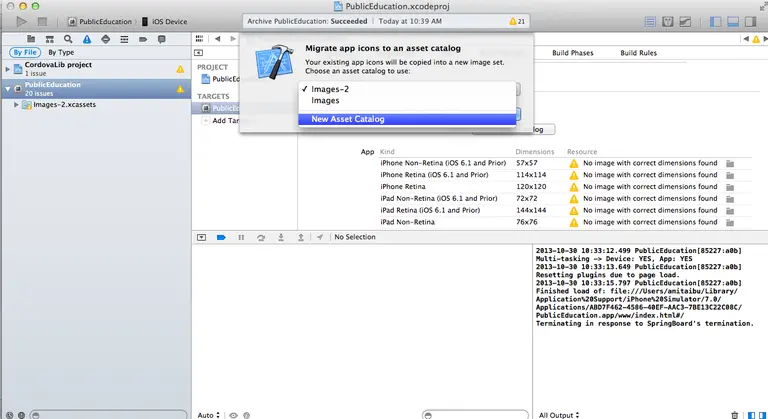The width and height of the screenshot is (768, 419).
Task: Click the Stop button in toolbar
Action: [x=43, y=22]
